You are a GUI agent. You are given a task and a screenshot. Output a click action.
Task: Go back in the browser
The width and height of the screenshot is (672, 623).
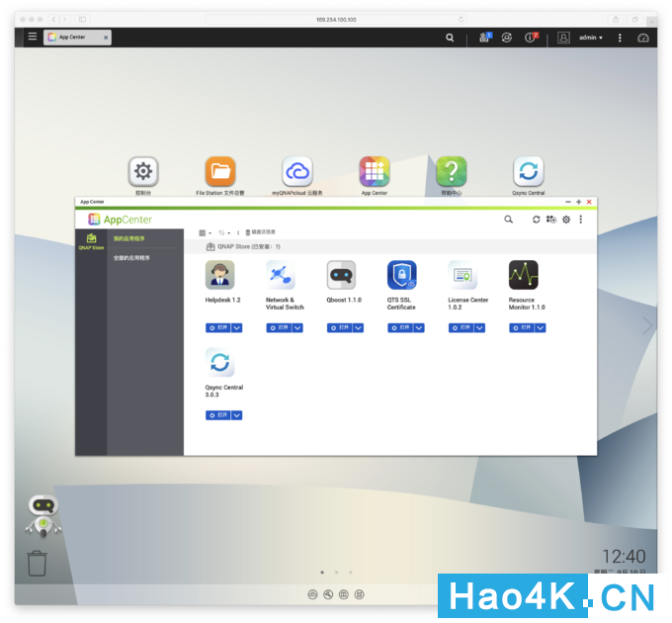click(53, 20)
